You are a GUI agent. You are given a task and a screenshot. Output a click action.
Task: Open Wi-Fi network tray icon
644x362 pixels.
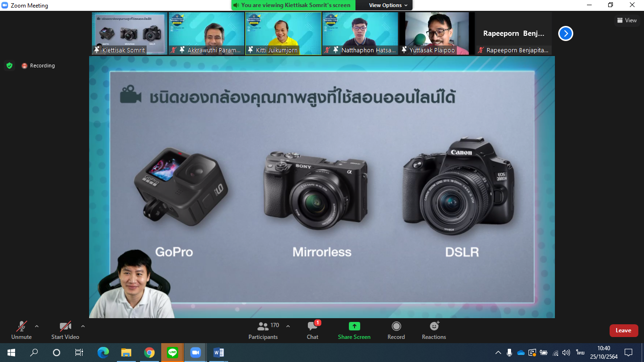[555, 353]
